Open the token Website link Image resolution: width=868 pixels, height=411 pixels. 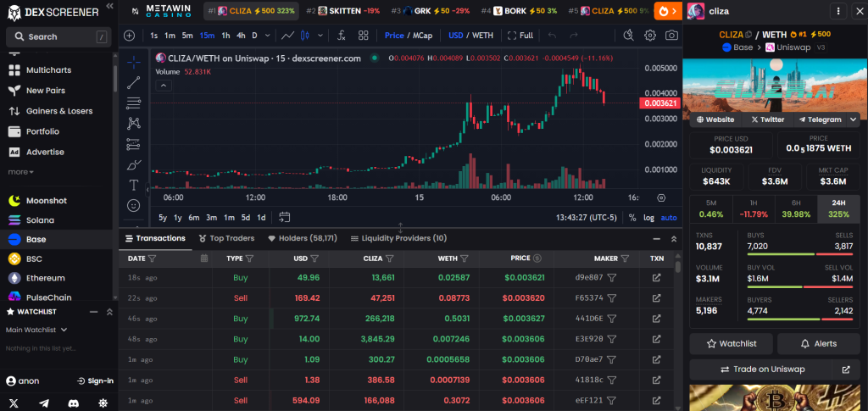point(715,119)
